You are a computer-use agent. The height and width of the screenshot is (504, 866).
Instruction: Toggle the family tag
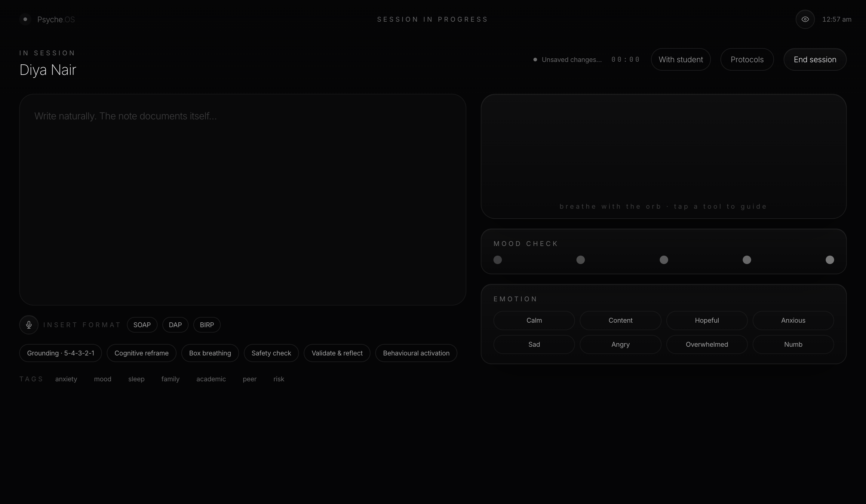pyautogui.click(x=170, y=379)
